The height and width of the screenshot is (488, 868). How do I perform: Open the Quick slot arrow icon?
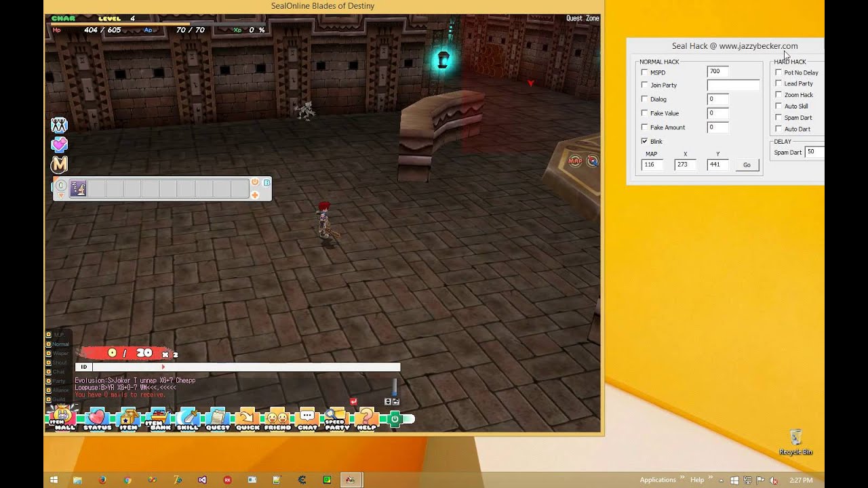pos(248,418)
